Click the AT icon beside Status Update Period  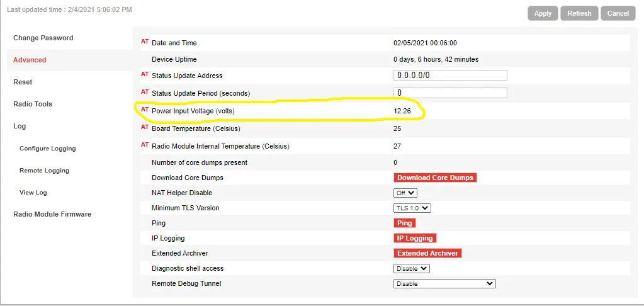click(x=145, y=92)
